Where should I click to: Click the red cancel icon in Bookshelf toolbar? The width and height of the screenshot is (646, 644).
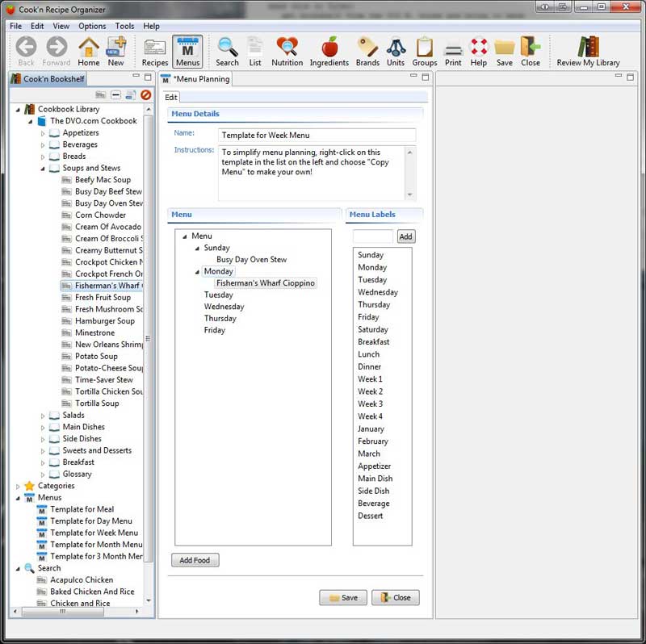click(145, 95)
